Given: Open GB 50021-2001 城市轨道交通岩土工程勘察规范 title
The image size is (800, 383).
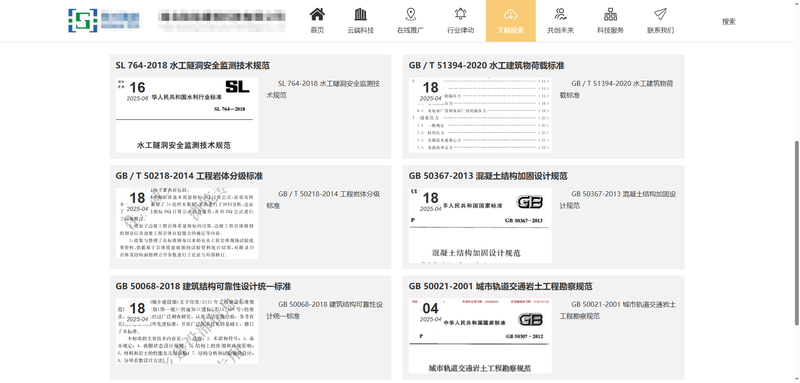Looking at the screenshot, I should tap(501, 286).
